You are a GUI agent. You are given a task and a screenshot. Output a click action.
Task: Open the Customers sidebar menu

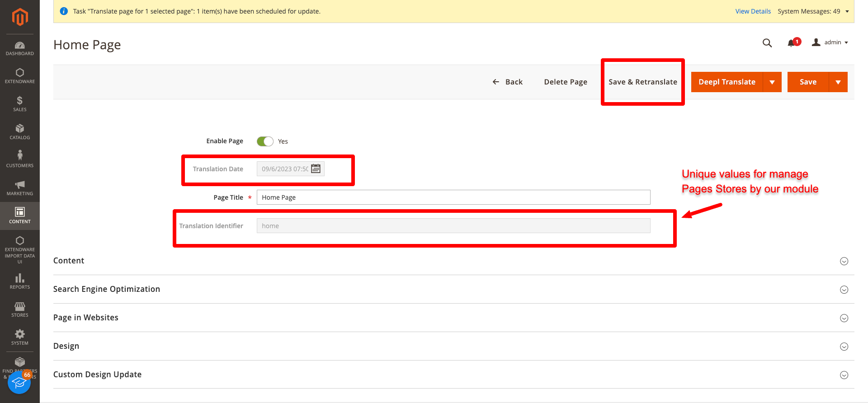[x=20, y=160]
